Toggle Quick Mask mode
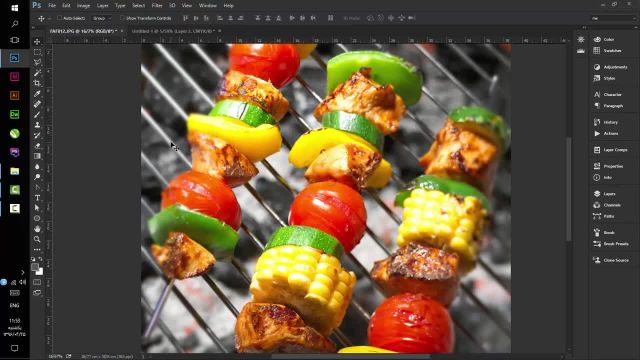 [37, 282]
